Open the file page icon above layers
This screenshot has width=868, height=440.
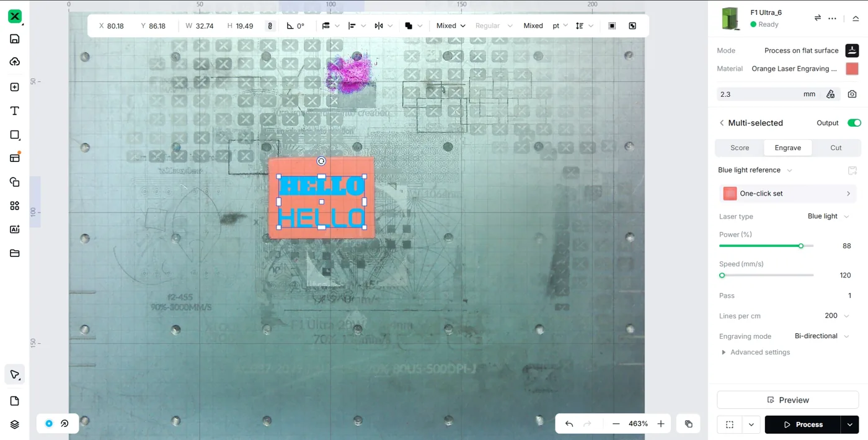[15, 401]
